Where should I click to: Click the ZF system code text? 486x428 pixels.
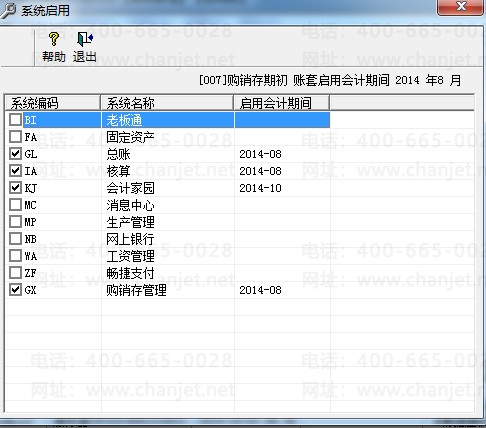click(31, 273)
